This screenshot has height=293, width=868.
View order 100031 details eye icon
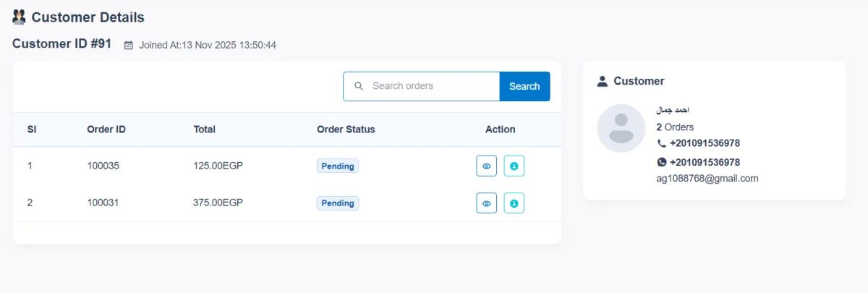pos(487,203)
